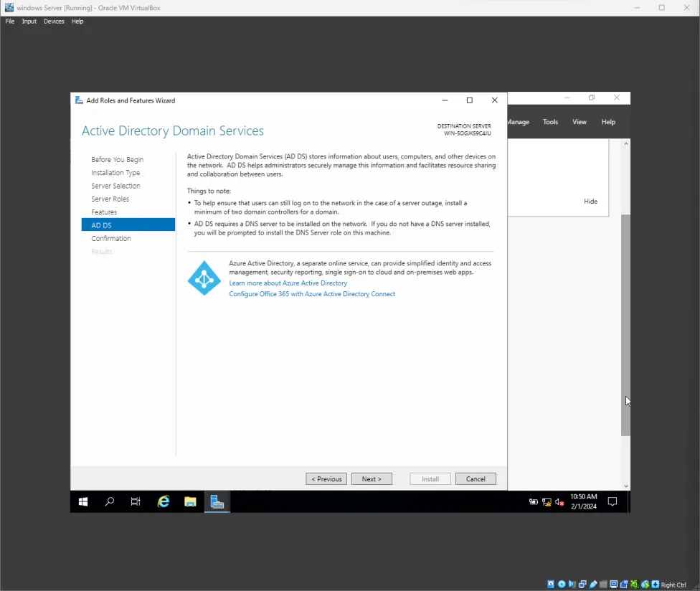
Task: Click VirtualBox recording status icon
Action: pos(624,585)
